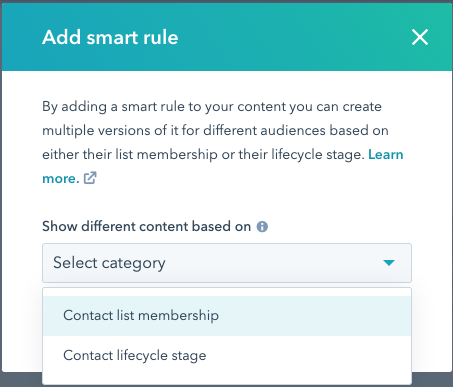Click the external link icon after Learn more

[90, 178]
